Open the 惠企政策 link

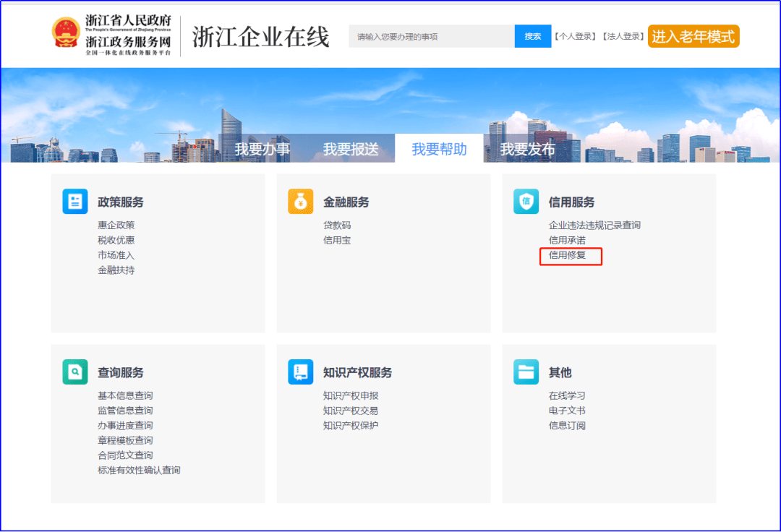coord(116,225)
